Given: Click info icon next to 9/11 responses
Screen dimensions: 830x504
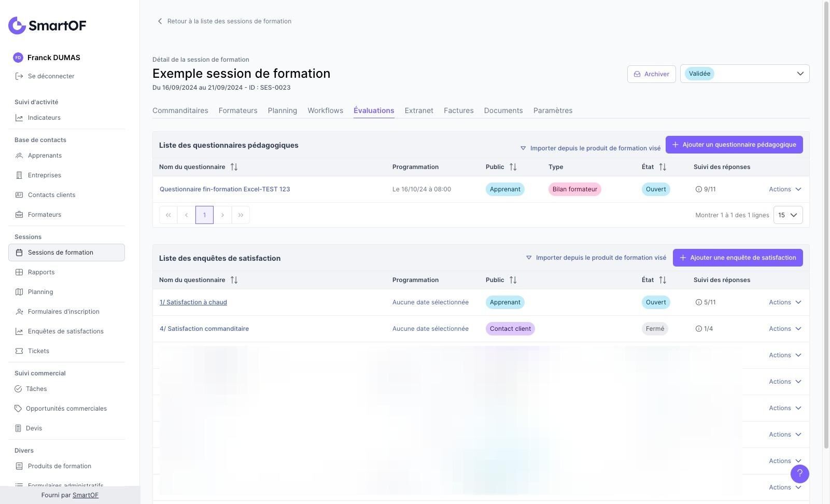Looking at the screenshot, I should (698, 189).
